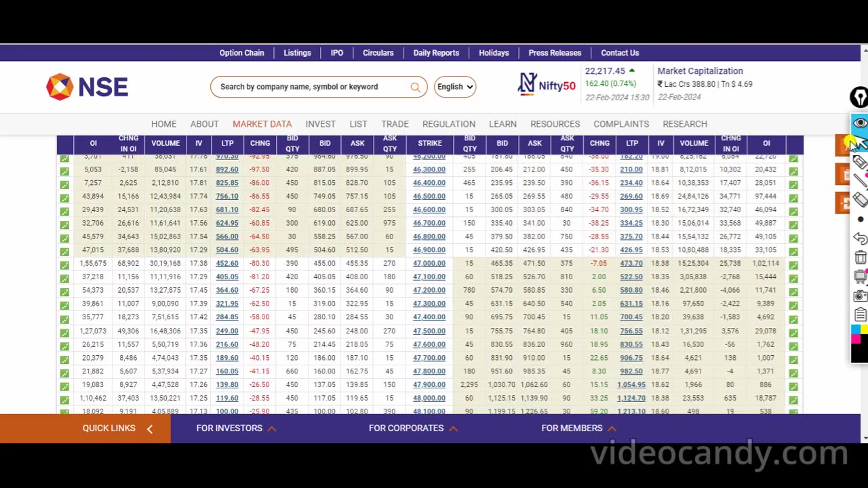The width and height of the screenshot is (868, 488).
Task: Open strike price 46,500.00 link
Action: point(429,197)
